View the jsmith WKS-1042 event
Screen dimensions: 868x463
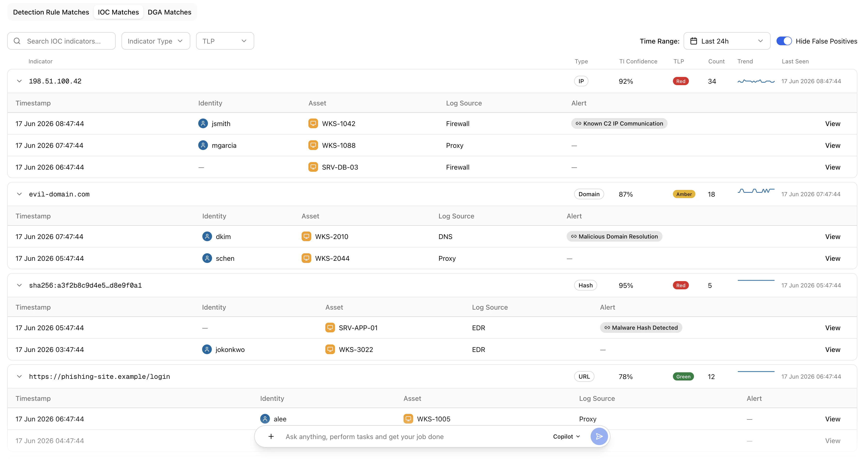coord(833,124)
